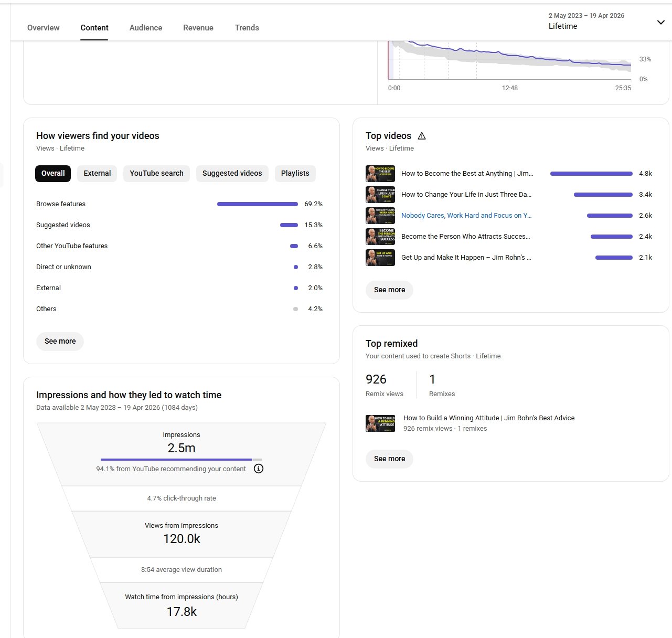The image size is (672, 638).
Task: Filter traffic sources by External
Action: 97,173
